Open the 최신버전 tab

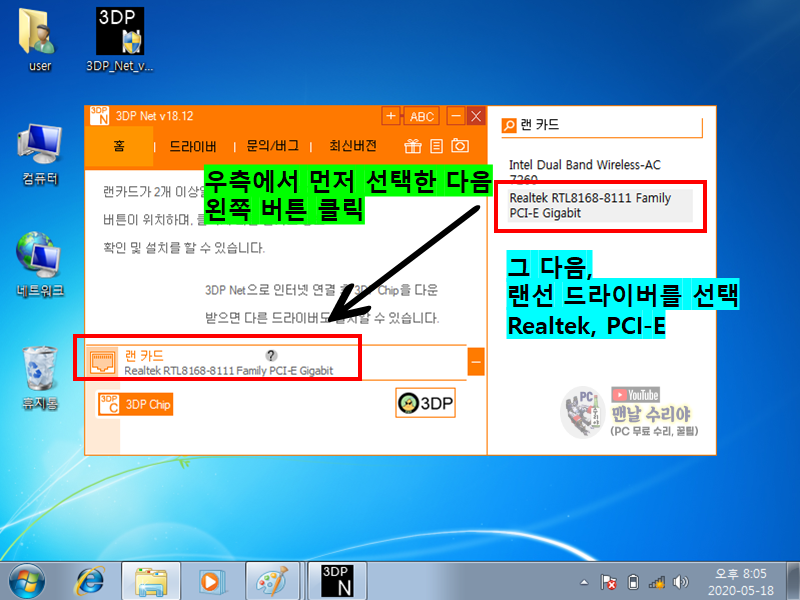click(x=353, y=146)
